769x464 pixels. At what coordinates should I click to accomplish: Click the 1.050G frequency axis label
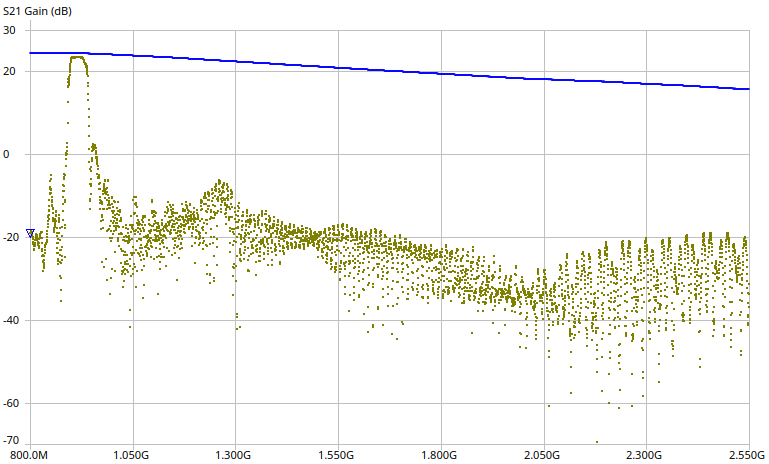[131, 455]
